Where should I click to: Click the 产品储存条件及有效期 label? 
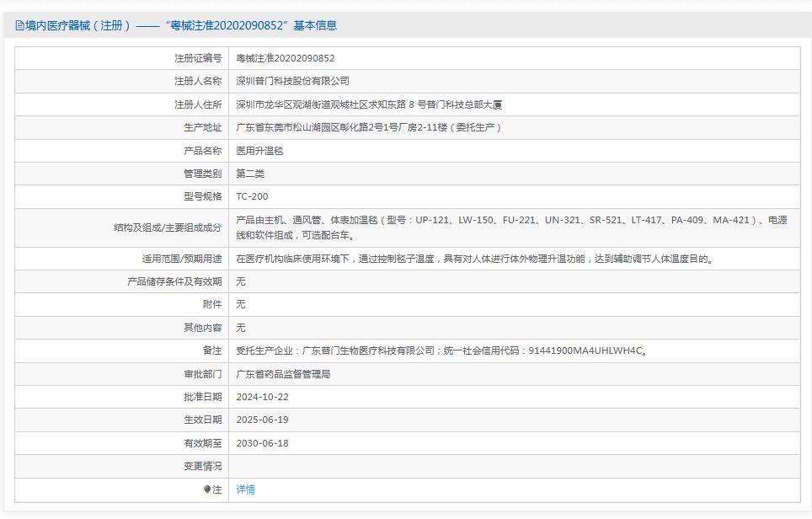(174, 281)
